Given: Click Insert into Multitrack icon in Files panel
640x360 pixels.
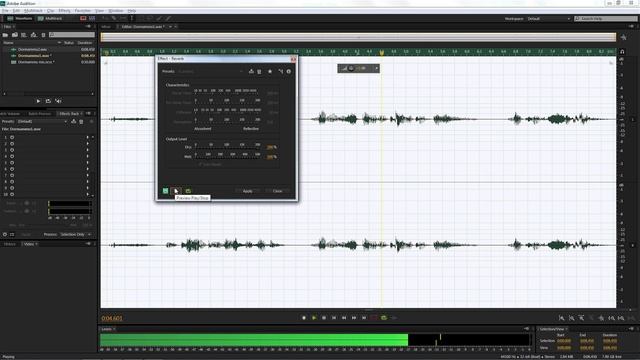Looking at the screenshot, I should [x=33, y=35].
